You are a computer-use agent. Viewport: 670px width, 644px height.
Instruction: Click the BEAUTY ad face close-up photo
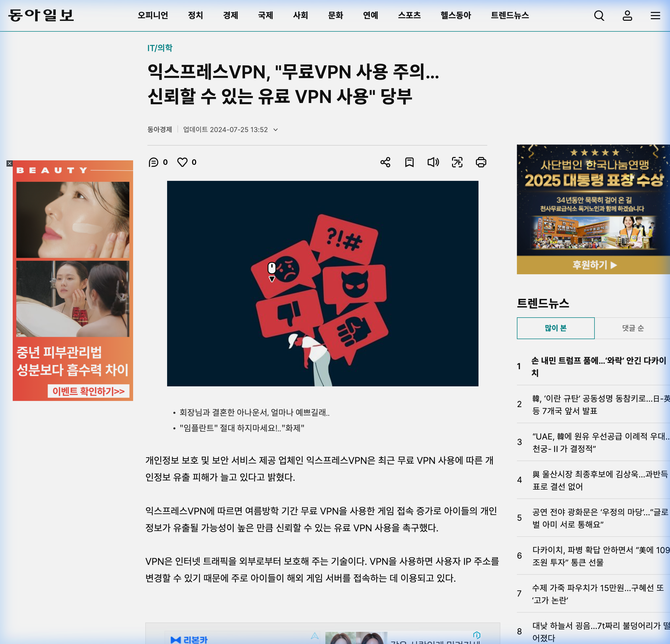click(73, 220)
